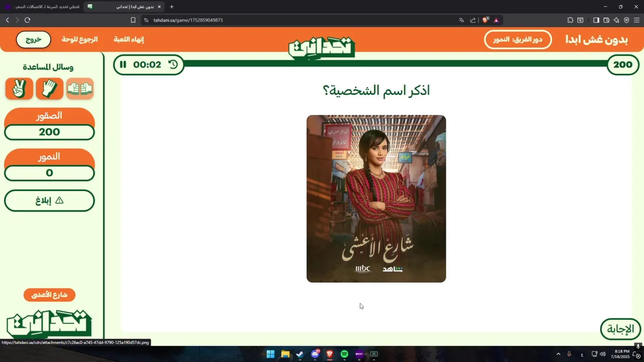
Task: Use the pit help tool icon
Action: pyautogui.click(x=79, y=88)
